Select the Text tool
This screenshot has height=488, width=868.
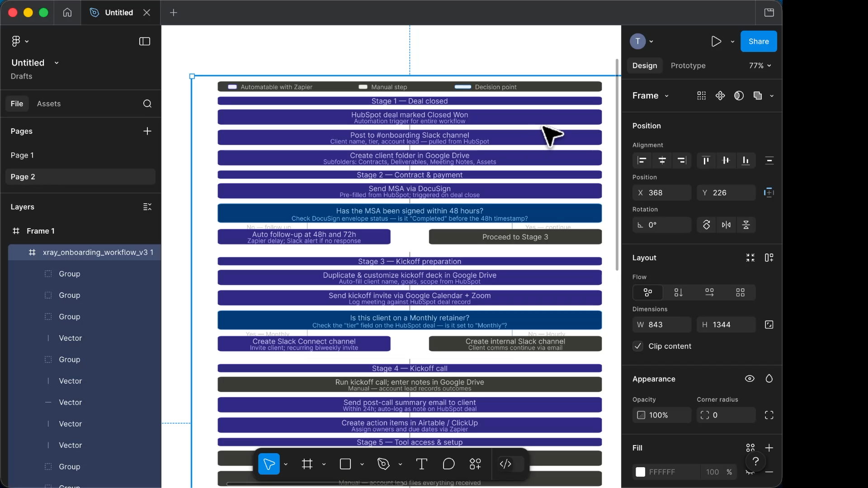[x=421, y=464]
